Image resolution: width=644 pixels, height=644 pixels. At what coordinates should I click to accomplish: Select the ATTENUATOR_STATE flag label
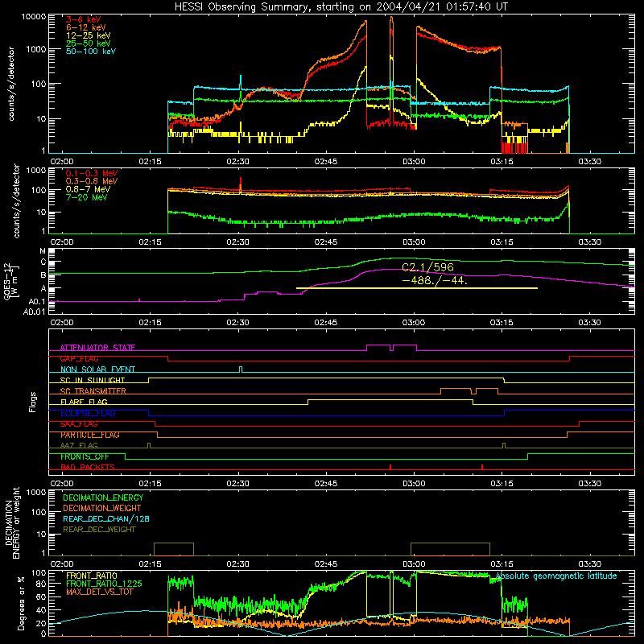97,348
